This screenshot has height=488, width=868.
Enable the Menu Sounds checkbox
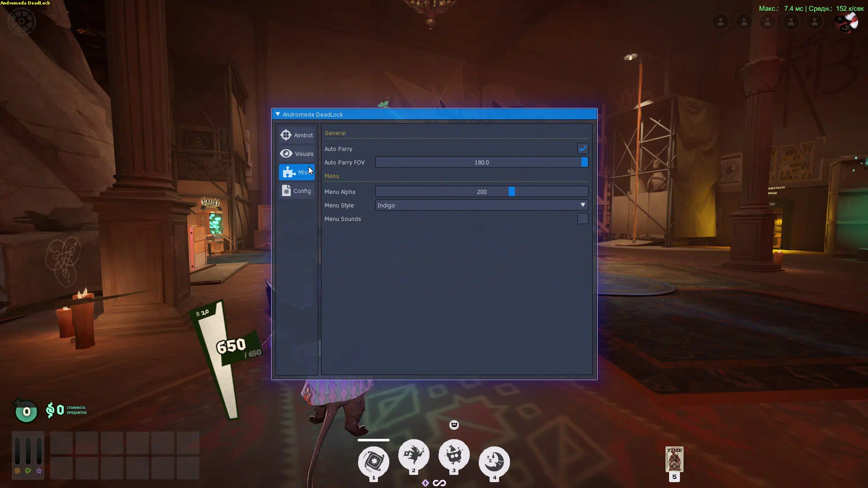[582, 219]
